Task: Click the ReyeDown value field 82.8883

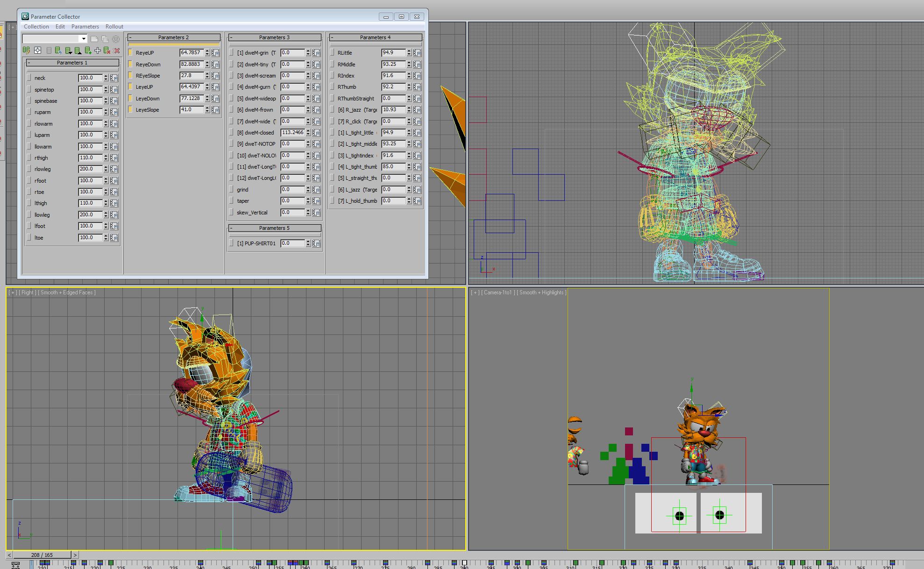Action: tap(192, 64)
